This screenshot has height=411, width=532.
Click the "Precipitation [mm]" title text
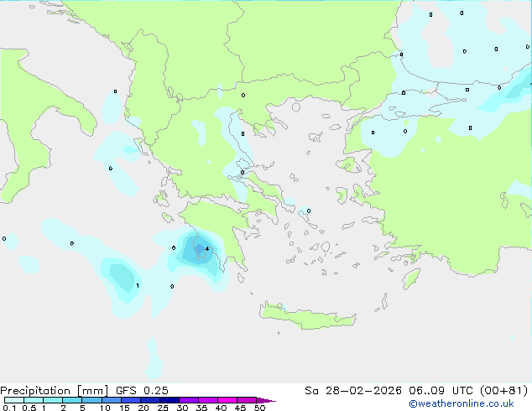tap(54, 391)
